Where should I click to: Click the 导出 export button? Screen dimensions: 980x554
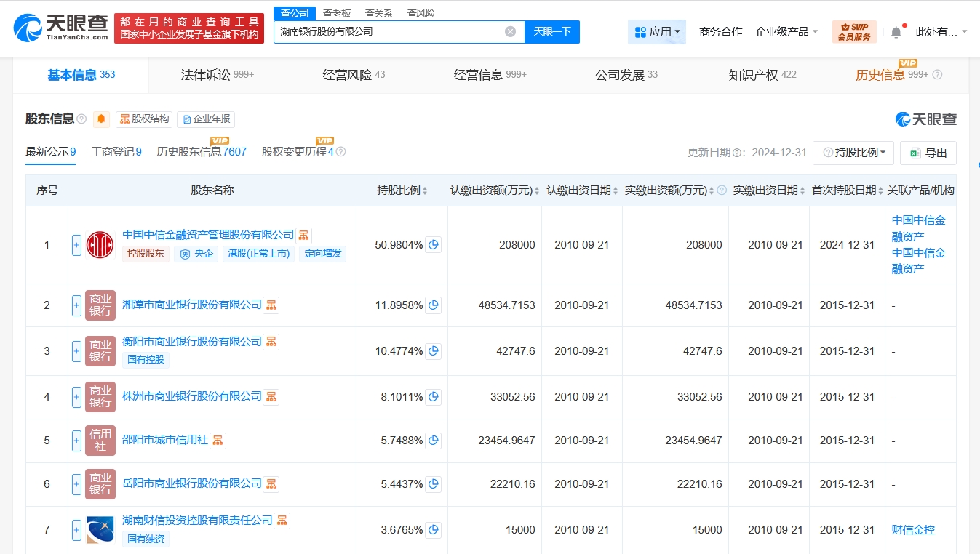point(928,153)
